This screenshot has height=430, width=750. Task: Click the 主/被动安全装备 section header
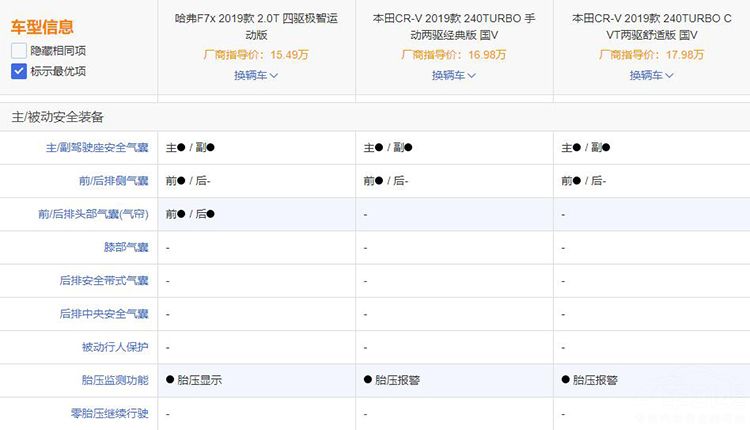point(58,117)
